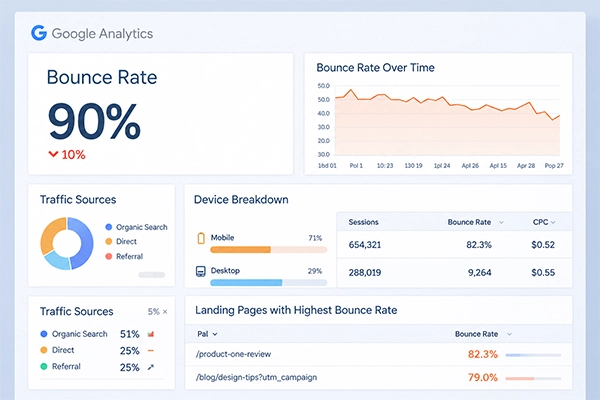Open the Bounce Rate column dropdown in Device table
This screenshot has height=400, width=600.
(501, 222)
